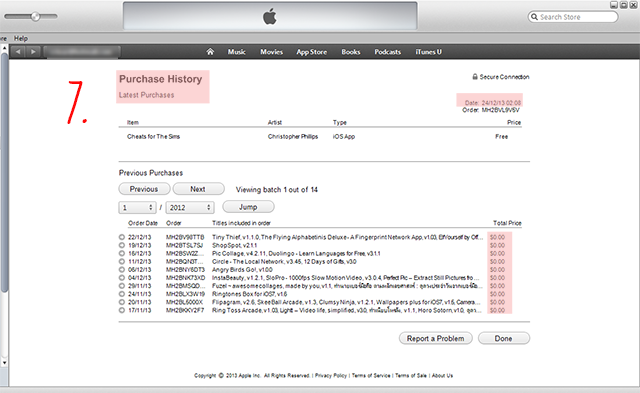Click order number MH2BNK73XD
This screenshot has height=393, width=640.
click(185, 278)
